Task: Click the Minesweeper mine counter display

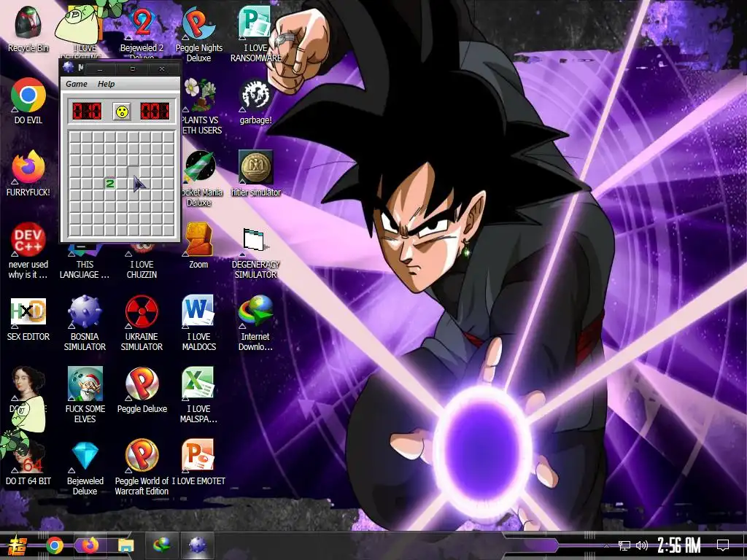Action: click(87, 112)
